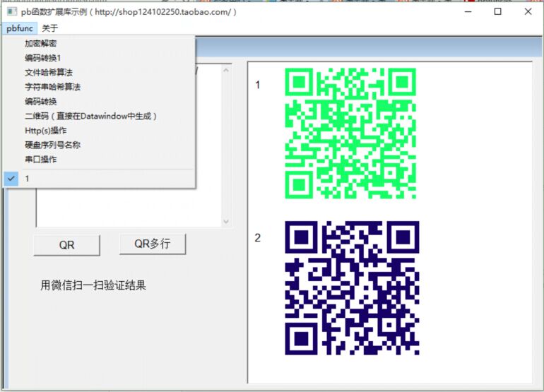Choose 串口操作 from the menu

(99, 159)
